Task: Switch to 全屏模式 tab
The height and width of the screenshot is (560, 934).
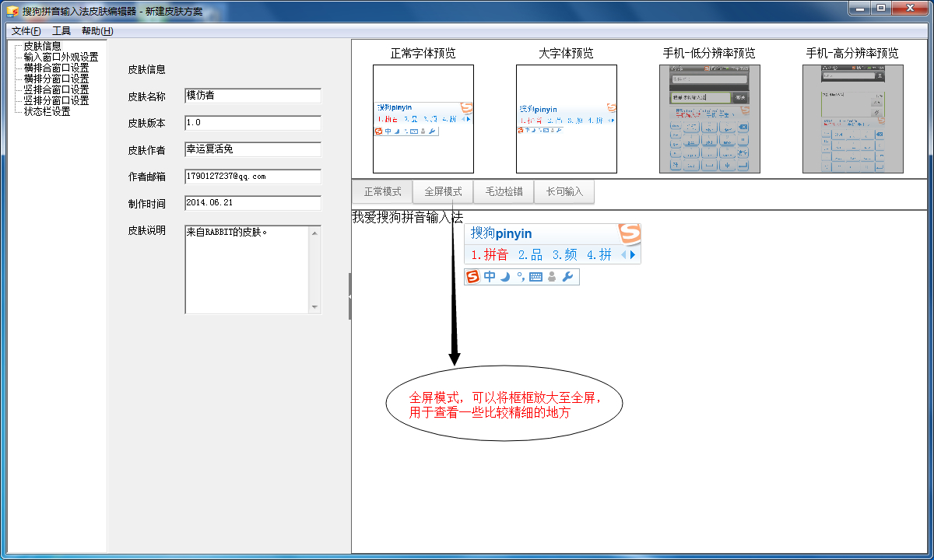Action: point(443,192)
